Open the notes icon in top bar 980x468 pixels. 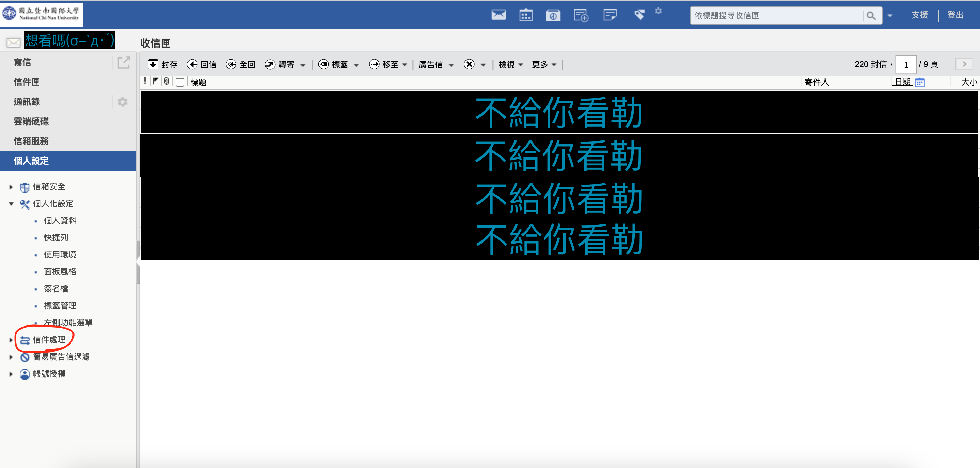(610, 15)
